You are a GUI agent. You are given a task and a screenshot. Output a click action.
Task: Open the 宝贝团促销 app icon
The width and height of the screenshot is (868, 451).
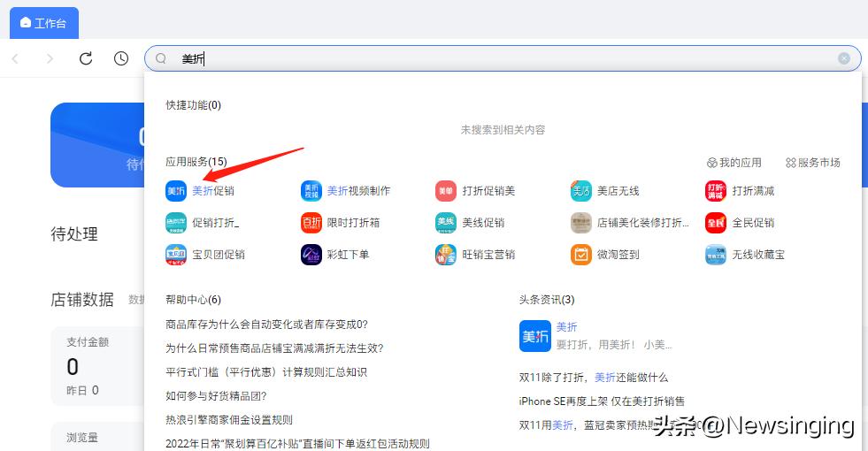(x=176, y=255)
